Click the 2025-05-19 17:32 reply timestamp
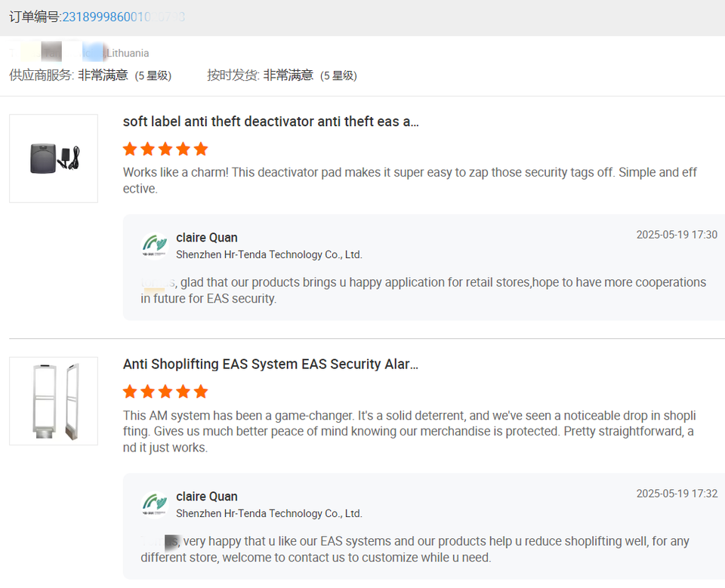The image size is (725, 588). click(x=677, y=494)
